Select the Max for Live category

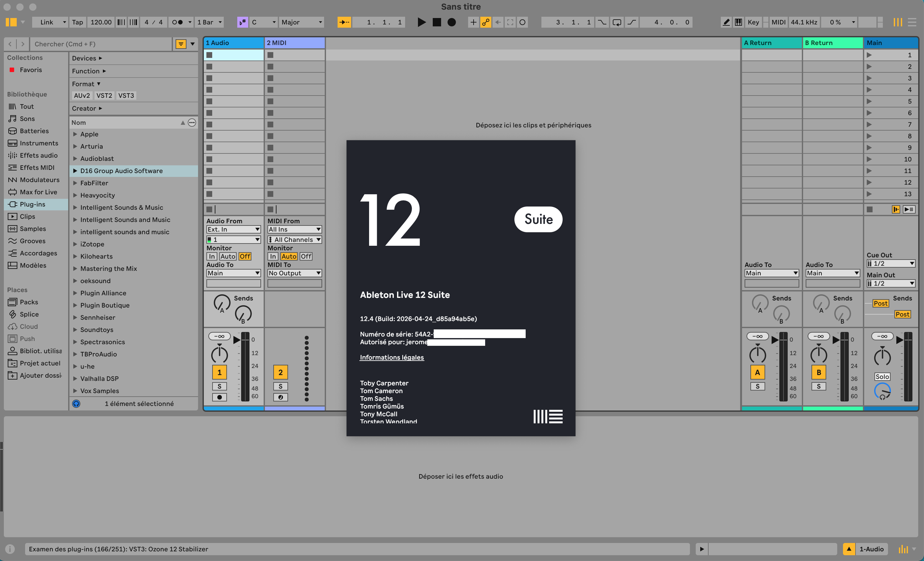point(36,192)
